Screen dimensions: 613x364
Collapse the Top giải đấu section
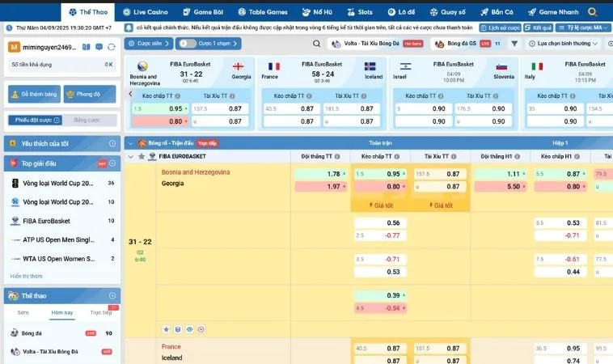113,163
